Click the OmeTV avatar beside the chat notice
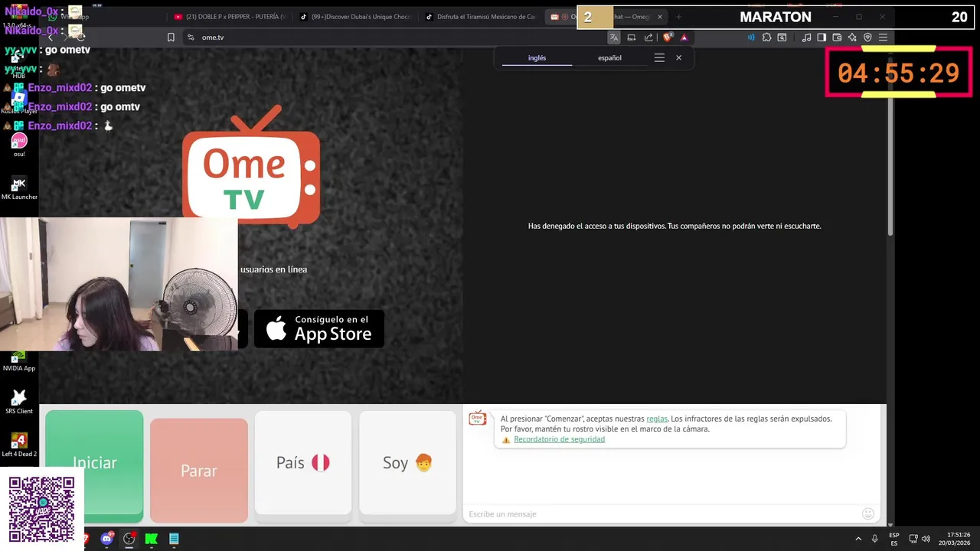Image resolution: width=980 pixels, height=551 pixels. pyautogui.click(x=478, y=418)
